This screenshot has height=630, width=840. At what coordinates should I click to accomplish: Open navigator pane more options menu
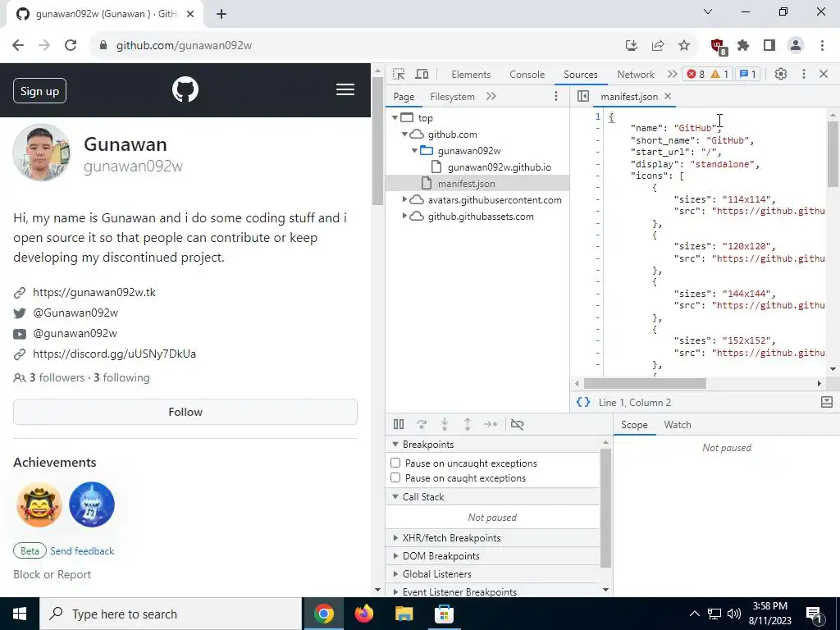(x=556, y=96)
